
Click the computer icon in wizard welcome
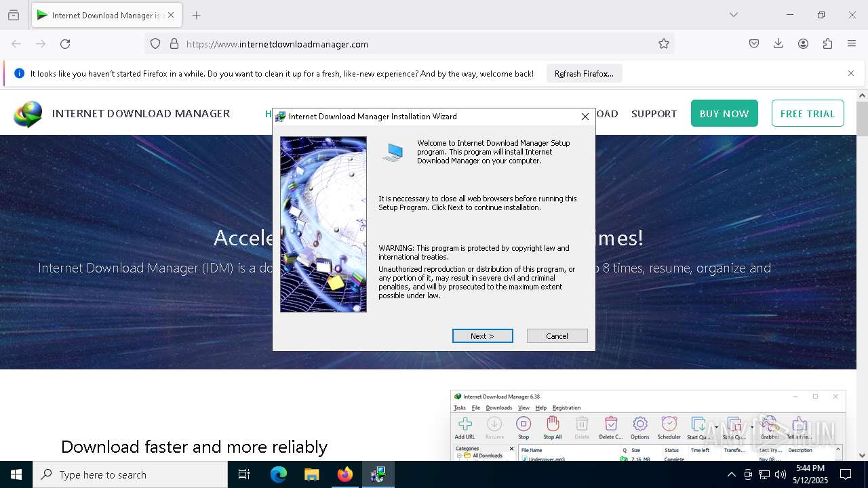pyautogui.click(x=393, y=152)
